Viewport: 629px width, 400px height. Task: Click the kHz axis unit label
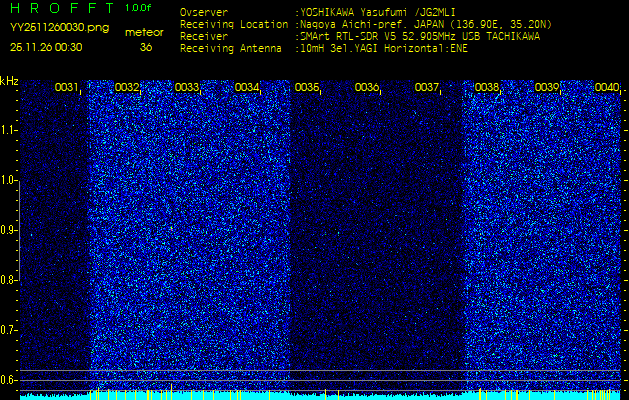pyautogui.click(x=9, y=81)
